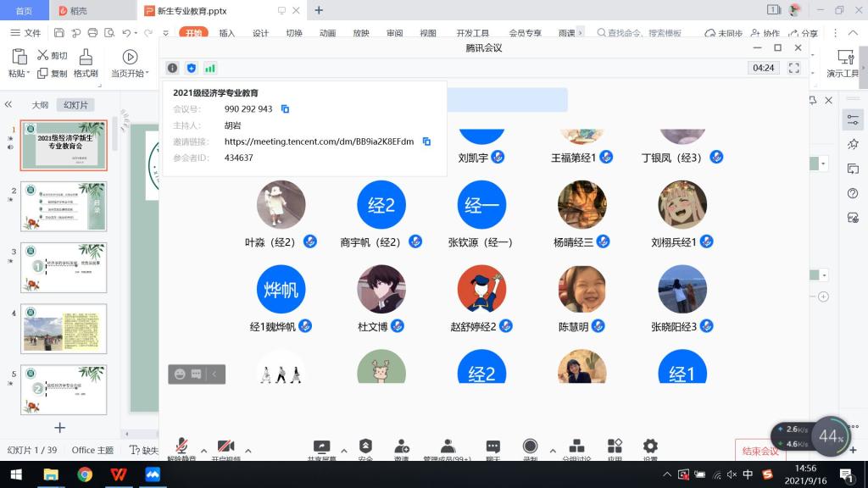Screen dimensions: 868x488
Task: Open the network signal status icon
Action: [x=209, y=68]
